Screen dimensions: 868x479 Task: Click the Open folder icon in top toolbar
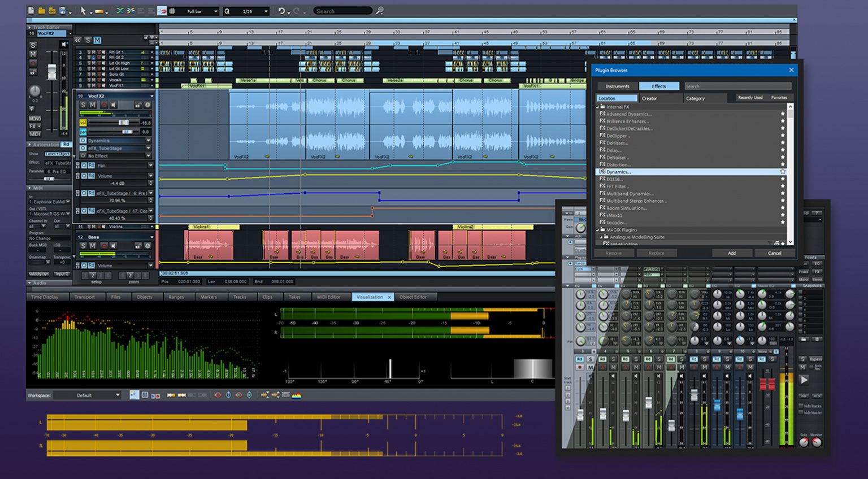pos(42,11)
